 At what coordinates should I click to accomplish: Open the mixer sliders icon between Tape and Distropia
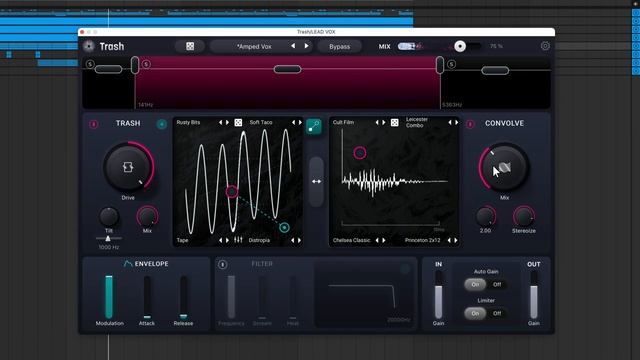pyautogui.click(x=238, y=240)
